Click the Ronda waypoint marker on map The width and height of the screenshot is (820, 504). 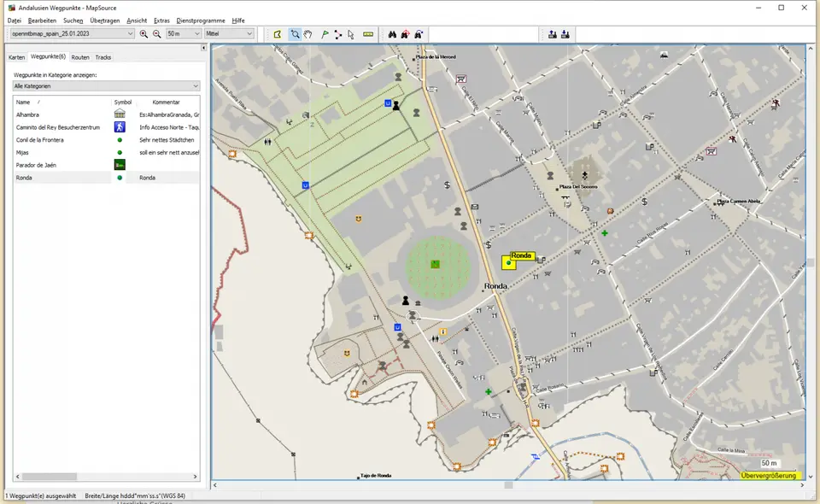click(x=509, y=262)
